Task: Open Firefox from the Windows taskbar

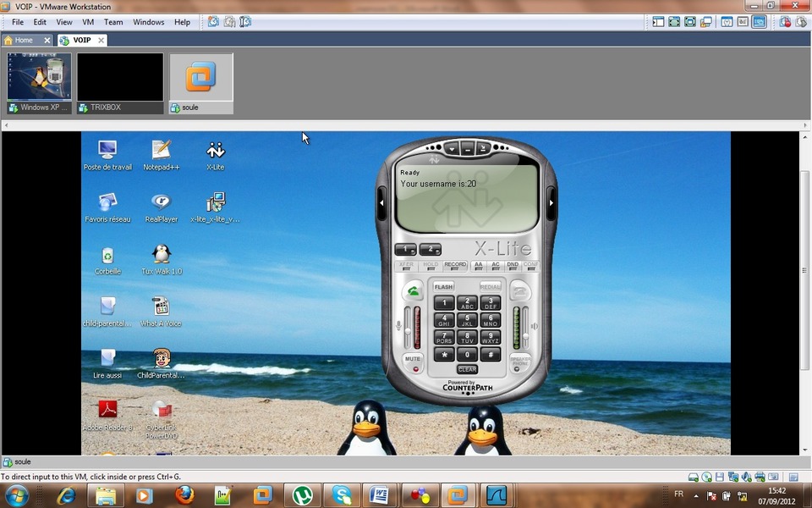Action: pos(185,495)
